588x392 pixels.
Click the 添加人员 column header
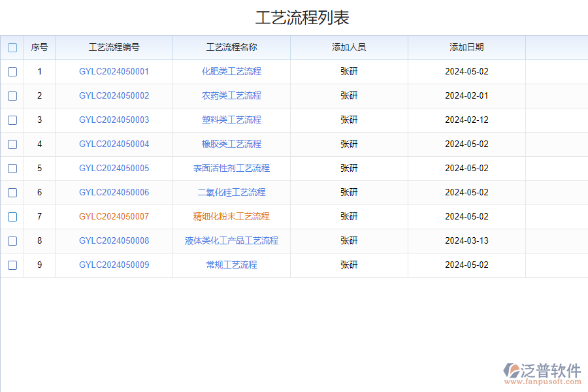(x=349, y=48)
